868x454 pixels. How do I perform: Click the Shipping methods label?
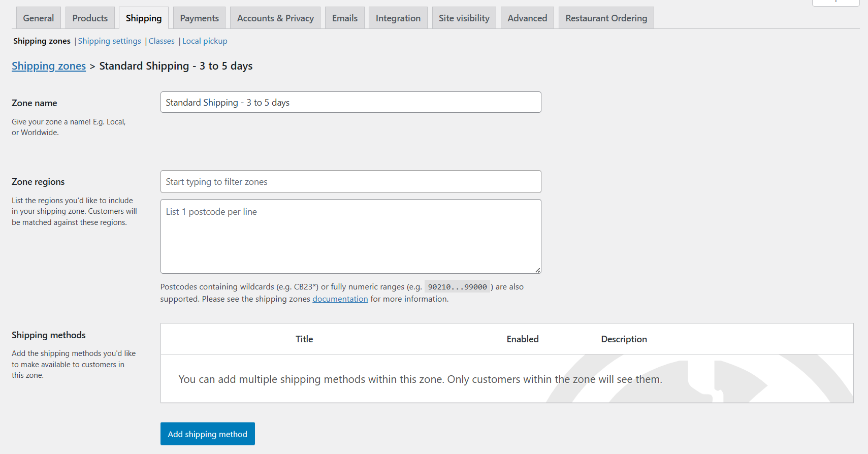(49, 335)
